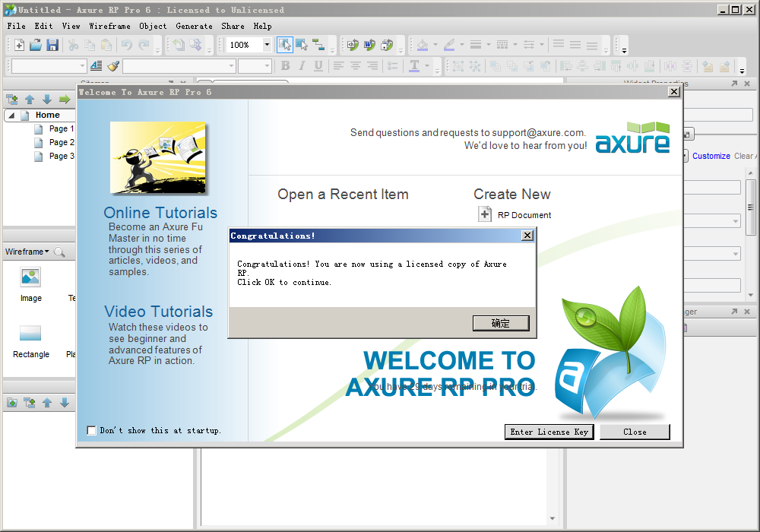The height and width of the screenshot is (532, 760).
Task: Click the 确定 OK button in Congratulations dialog
Action: click(501, 323)
